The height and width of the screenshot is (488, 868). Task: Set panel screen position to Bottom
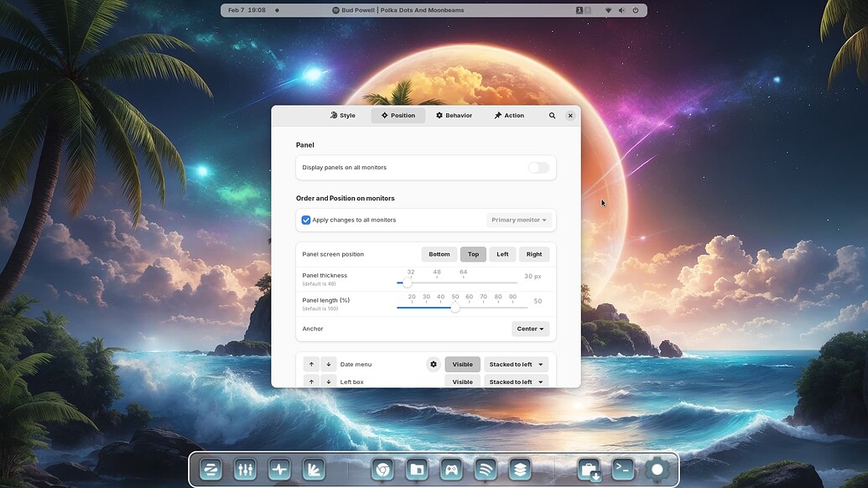(x=439, y=253)
